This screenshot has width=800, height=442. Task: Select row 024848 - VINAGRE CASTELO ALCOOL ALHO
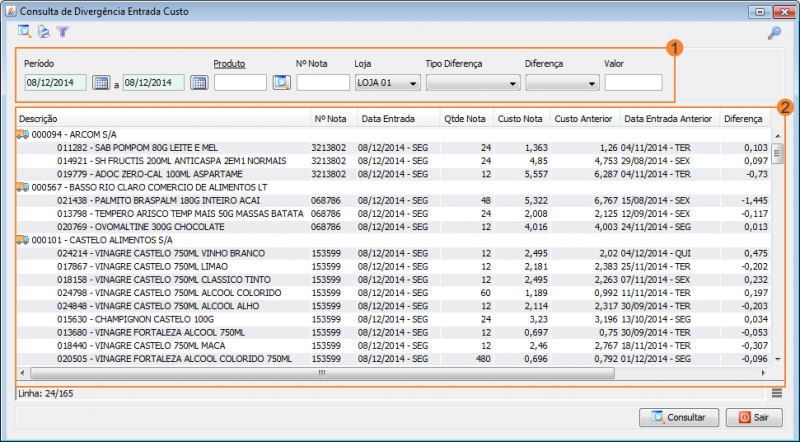(393, 306)
